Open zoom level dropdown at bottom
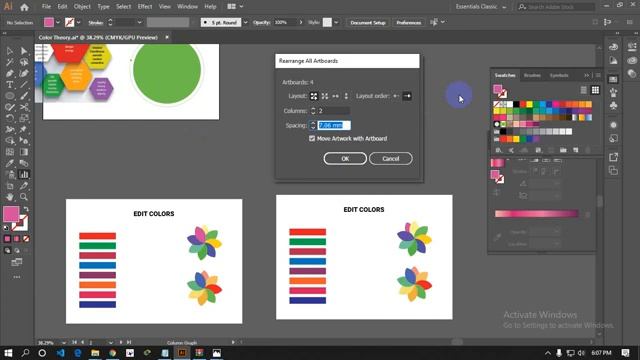 (64, 342)
